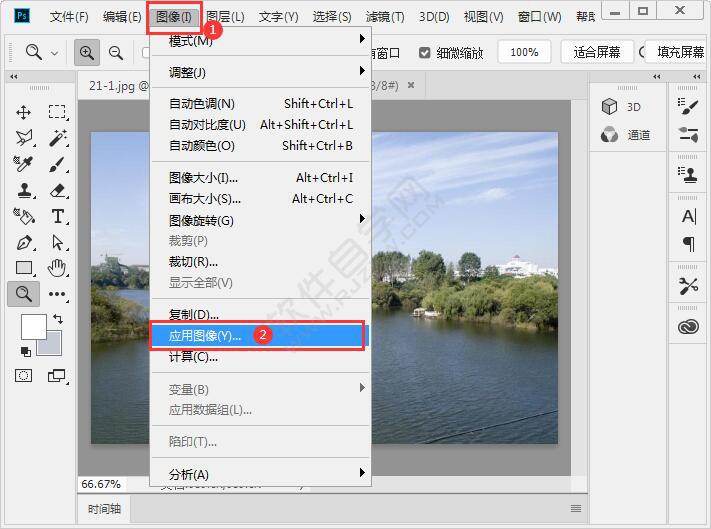Change the screen mode
Viewport: 711px width, 529px height.
pyautogui.click(x=57, y=376)
